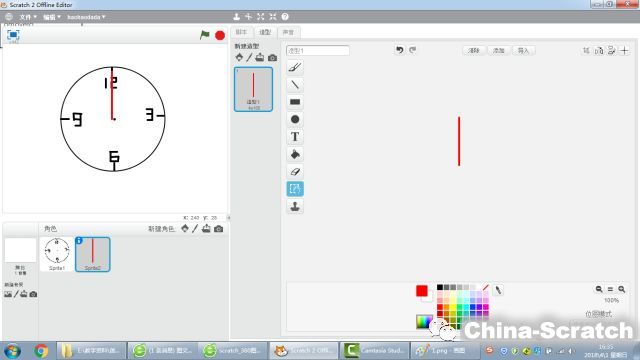The image size is (640, 360).
Task: Open rainbow color picker swatch
Action: pyautogui.click(x=423, y=322)
